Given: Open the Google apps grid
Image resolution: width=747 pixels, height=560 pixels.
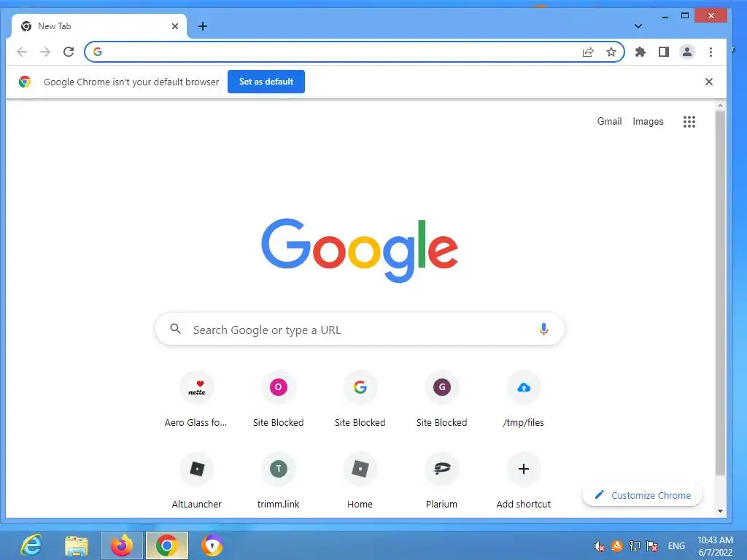Looking at the screenshot, I should (x=689, y=122).
